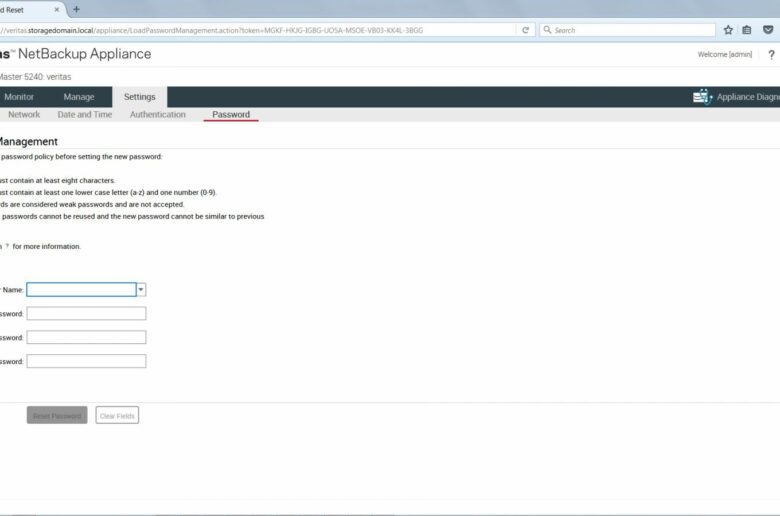Go to the Authentication tab
This screenshot has height=516, width=780.
(x=157, y=114)
